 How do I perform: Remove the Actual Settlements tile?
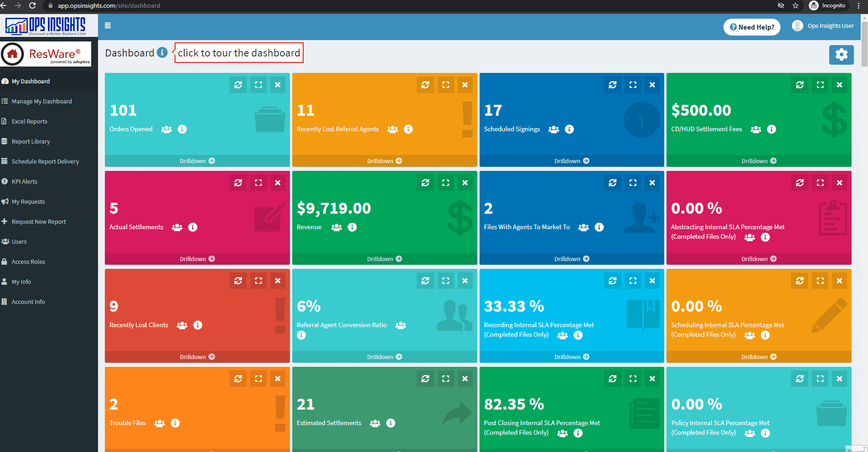pos(278,182)
